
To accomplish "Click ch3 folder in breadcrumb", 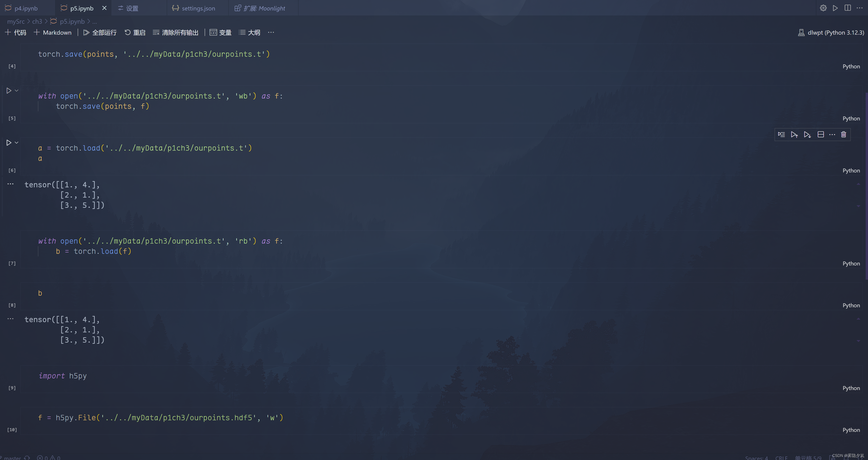I will (37, 21).
